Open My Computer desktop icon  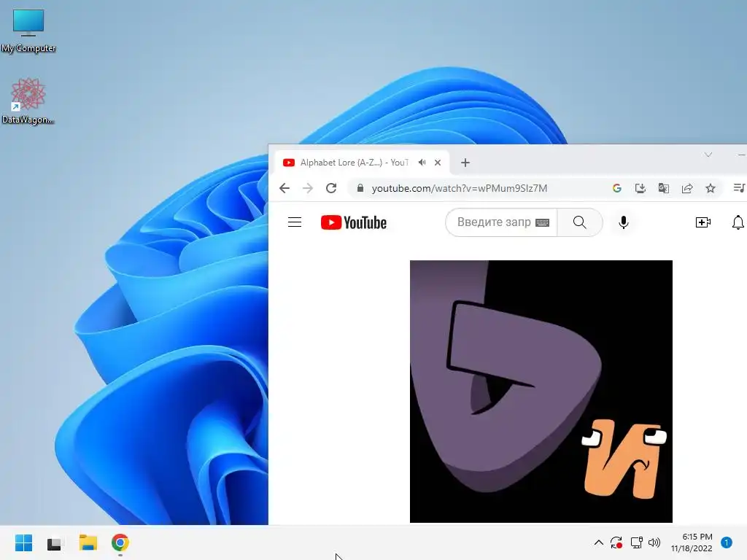pos(28,31)
